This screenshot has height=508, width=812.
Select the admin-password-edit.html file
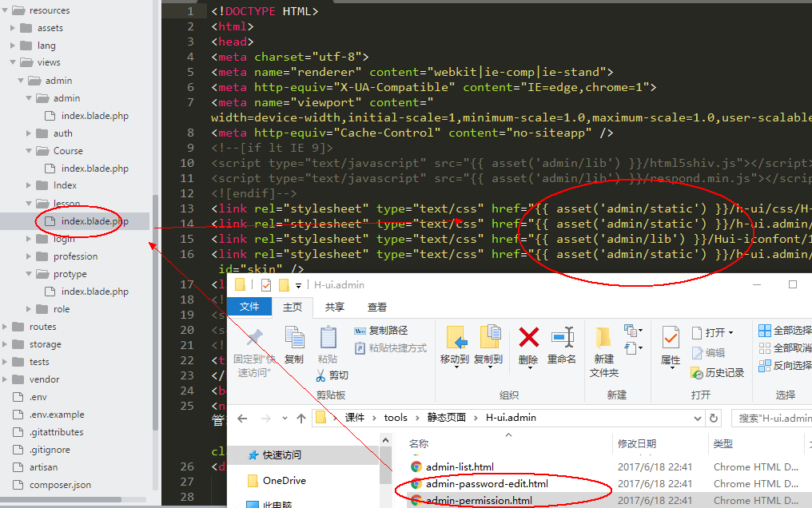[487, 484]
